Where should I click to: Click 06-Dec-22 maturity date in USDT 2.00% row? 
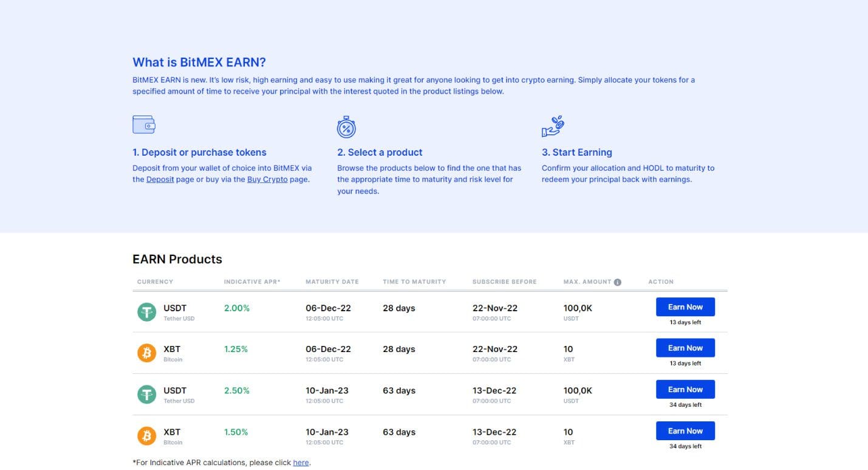pos(328,308)
